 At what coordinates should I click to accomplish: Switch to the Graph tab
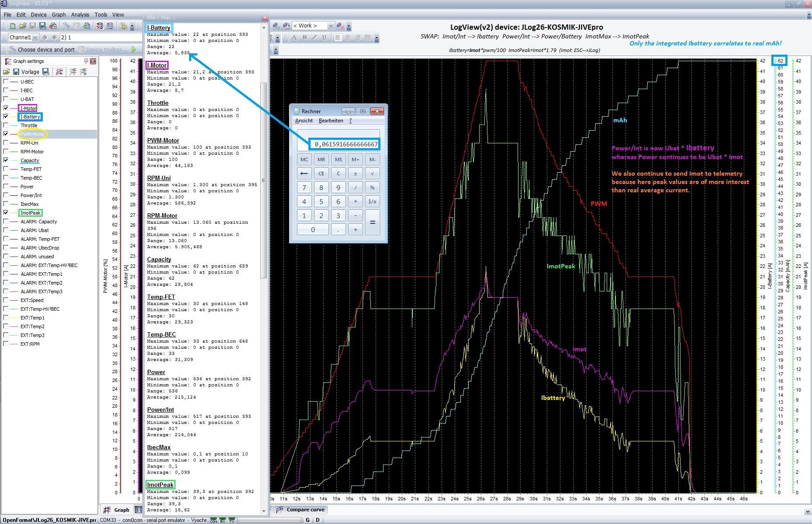117,510
